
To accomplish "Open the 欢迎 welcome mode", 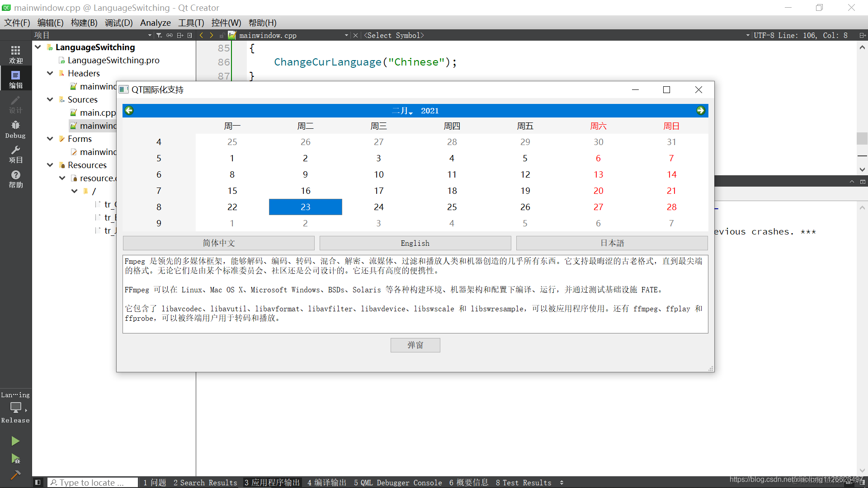I will 16,54.
